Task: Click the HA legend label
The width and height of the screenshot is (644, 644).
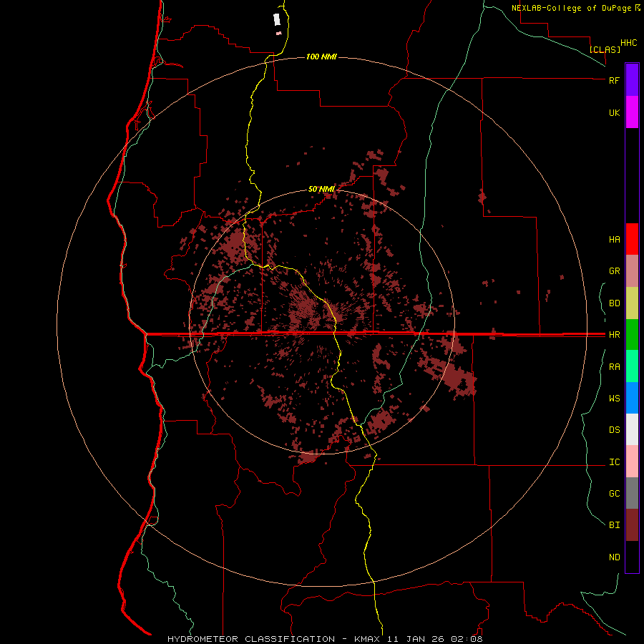Action: coord(614,240)
